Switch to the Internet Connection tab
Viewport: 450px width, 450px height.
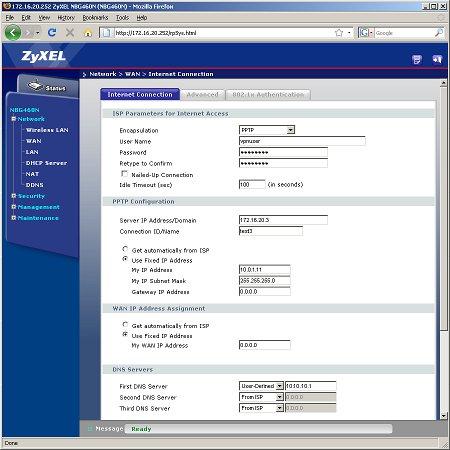(x=140, y=95)
